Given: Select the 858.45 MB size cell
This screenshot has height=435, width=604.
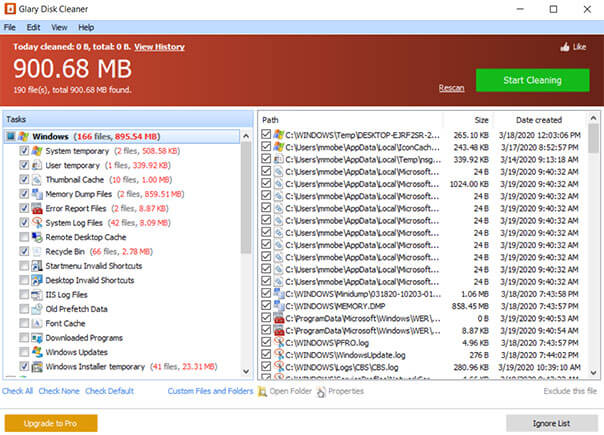Looking at the screenshot, I should [x=470, y=306].
